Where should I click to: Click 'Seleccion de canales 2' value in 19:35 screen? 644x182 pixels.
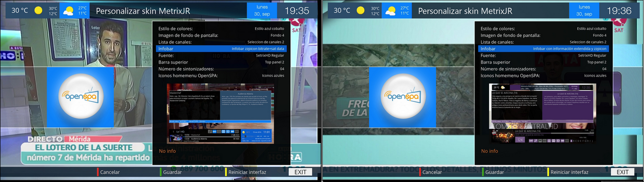point(266,42)
